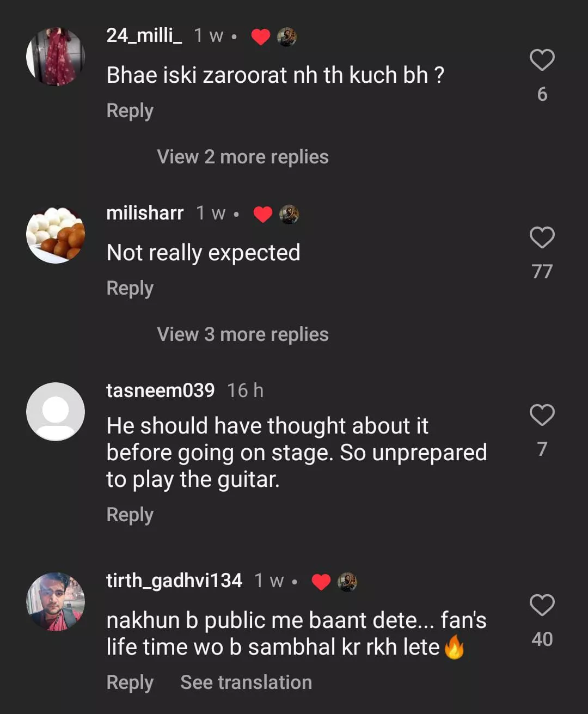This screenshot has height=714, width=588.
Task: Tap the creator avatar badge beside milisharr
Action: click(289, 215)
